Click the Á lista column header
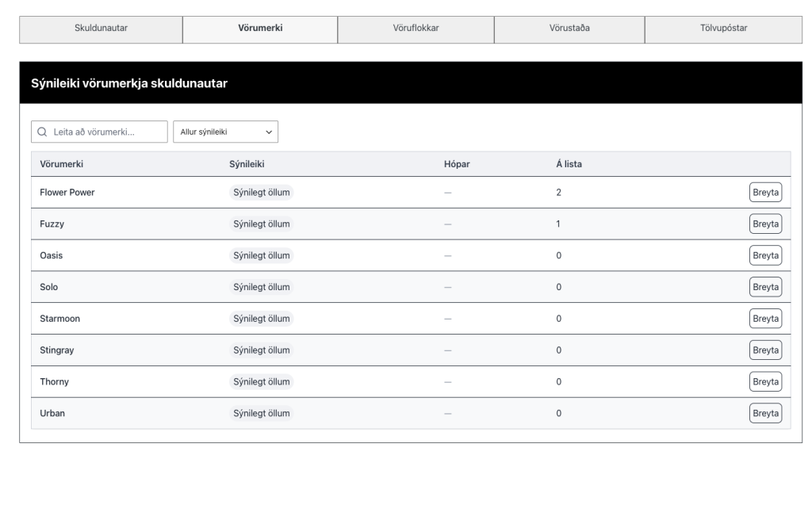This screenshot has width=812, height=505. pos(569,164)
